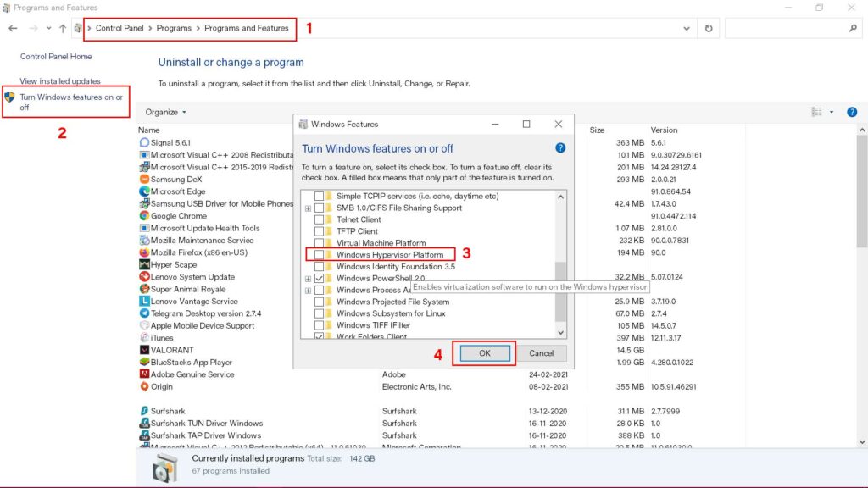Viewport: 868px width, 488px height.
Task: Click OK in Windows Features dialog
Action: (484, 353)
